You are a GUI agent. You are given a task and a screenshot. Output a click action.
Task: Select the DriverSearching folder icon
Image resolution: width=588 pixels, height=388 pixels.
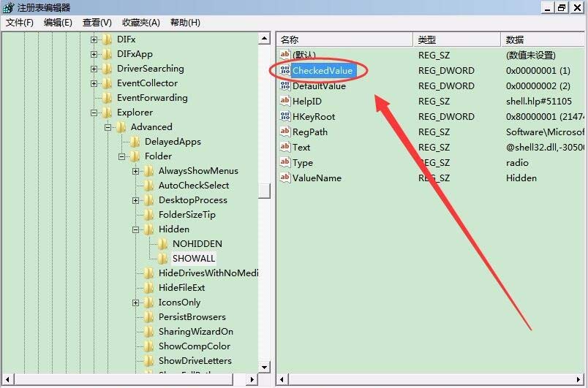(x=108, y=69)
